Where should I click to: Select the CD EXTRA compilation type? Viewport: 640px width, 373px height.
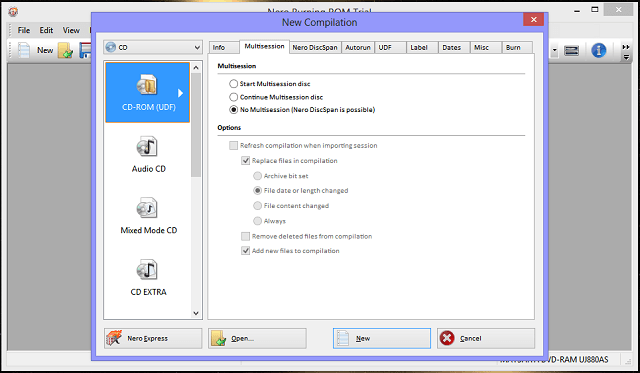click(x=148, y=278)
